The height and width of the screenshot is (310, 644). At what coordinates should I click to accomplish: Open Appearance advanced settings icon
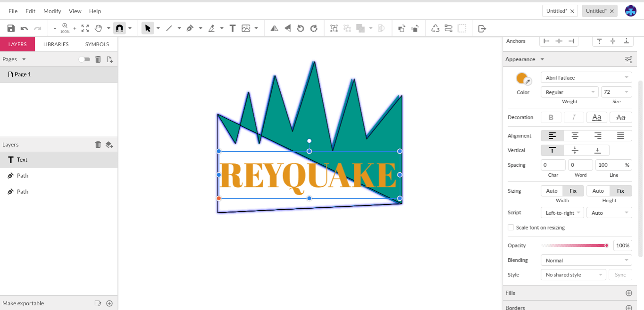click(628, 59)
